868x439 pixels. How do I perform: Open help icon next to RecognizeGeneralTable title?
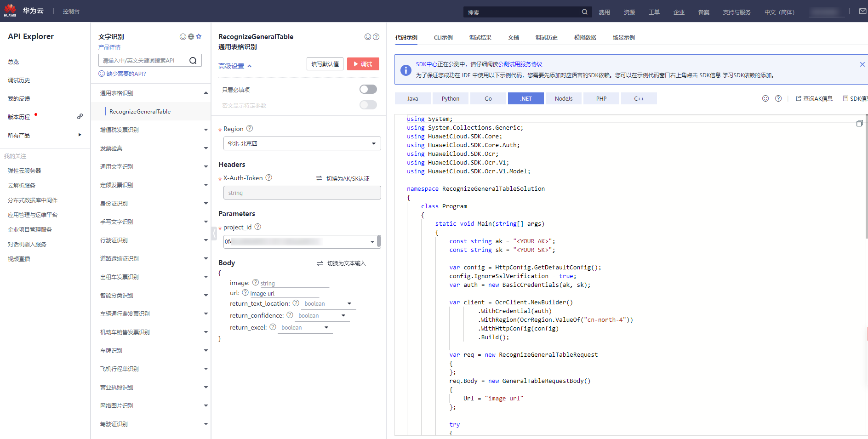[x=376, y=37]
